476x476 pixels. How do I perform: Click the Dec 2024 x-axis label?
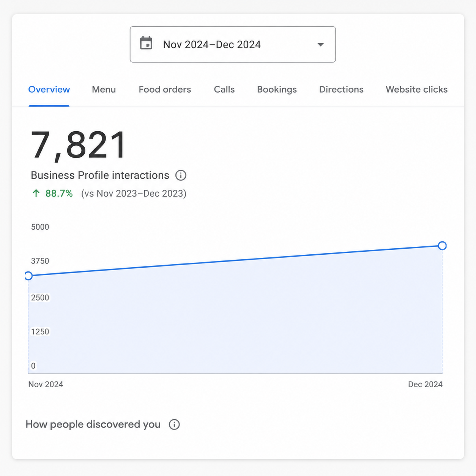[425, 385]
